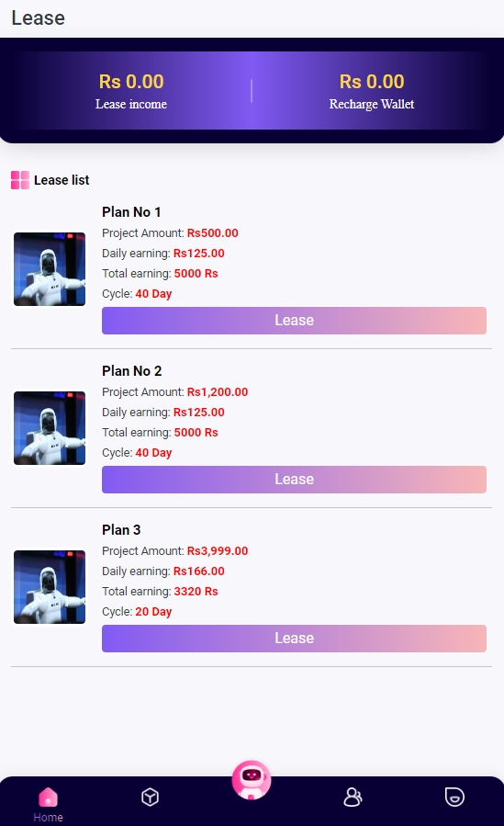This screenshot has width=504, height=826.
Task: Select the Plan 3 robot thumbnail
Action: (50, 587)
